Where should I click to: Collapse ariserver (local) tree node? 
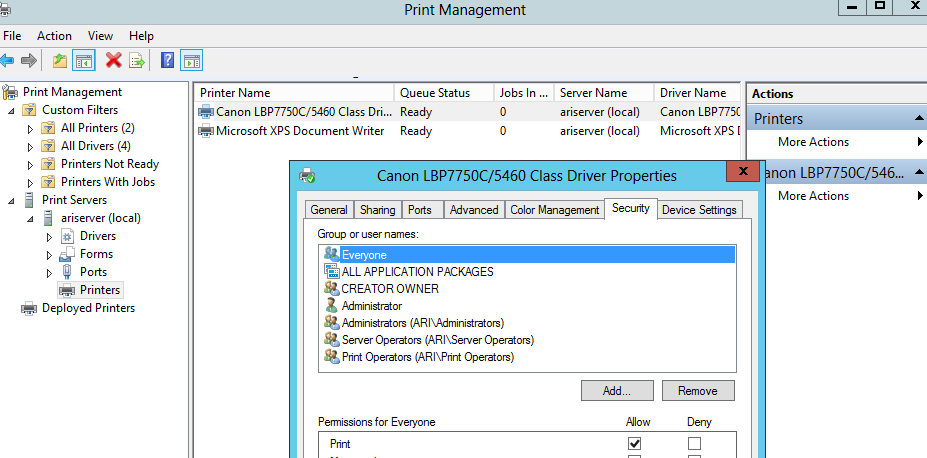pos(31,219)
